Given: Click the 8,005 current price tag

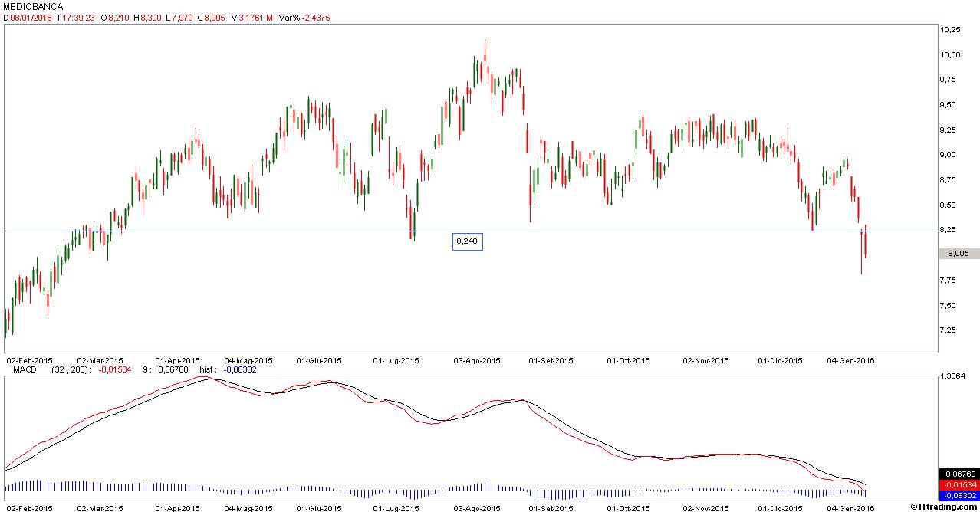Looking at the screenshot, I should tap(959, 254).
